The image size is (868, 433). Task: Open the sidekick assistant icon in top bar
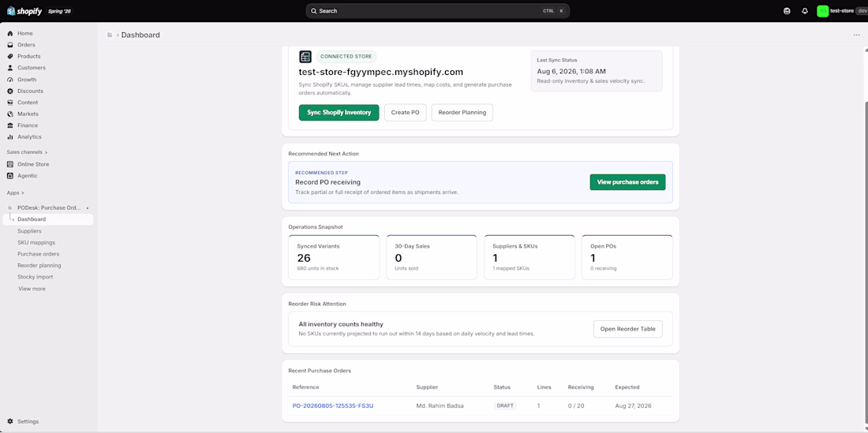coord(787,11)
